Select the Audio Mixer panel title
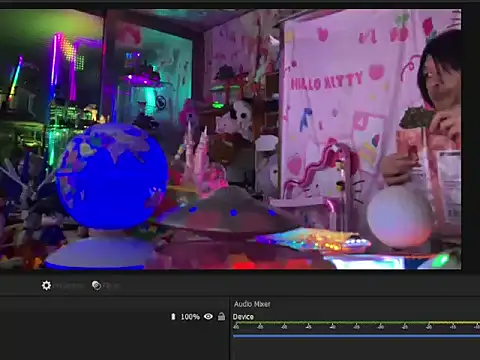480x360 pixels. coord(252,304)
